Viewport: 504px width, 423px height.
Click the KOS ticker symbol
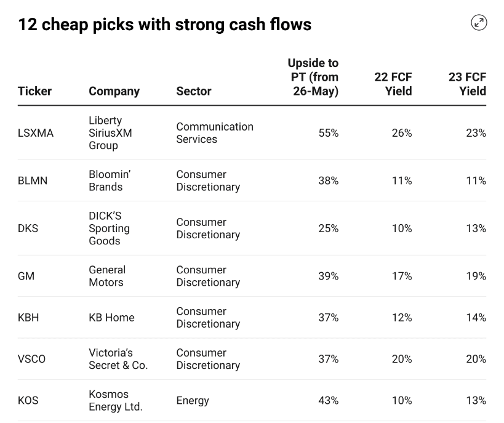click(x=28, y=400)
